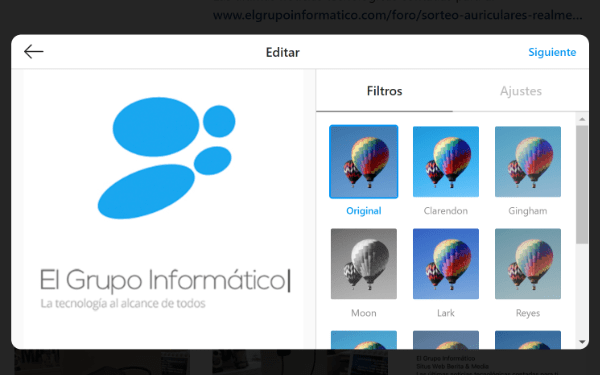Click the El Grupo Informático logo preview image

(163, 209)
